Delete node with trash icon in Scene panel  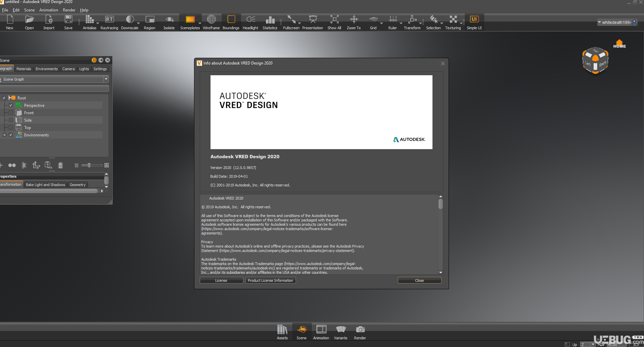pyautogui.click(x=61, y=165)
